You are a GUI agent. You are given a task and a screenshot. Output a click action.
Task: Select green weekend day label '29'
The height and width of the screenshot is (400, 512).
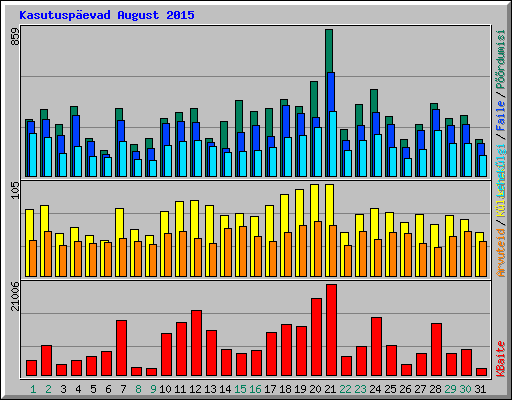(450, 389)
